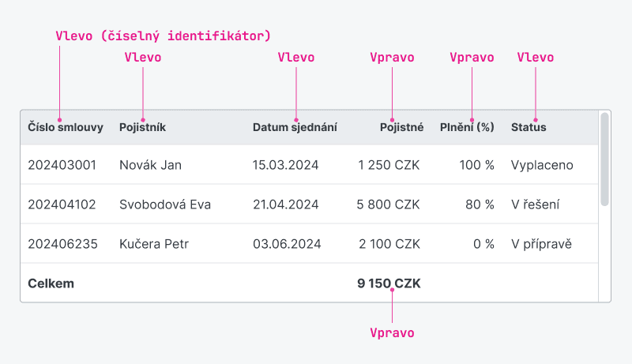Click the Status column header
Screen dimensions: 632x364
point(529,127)
